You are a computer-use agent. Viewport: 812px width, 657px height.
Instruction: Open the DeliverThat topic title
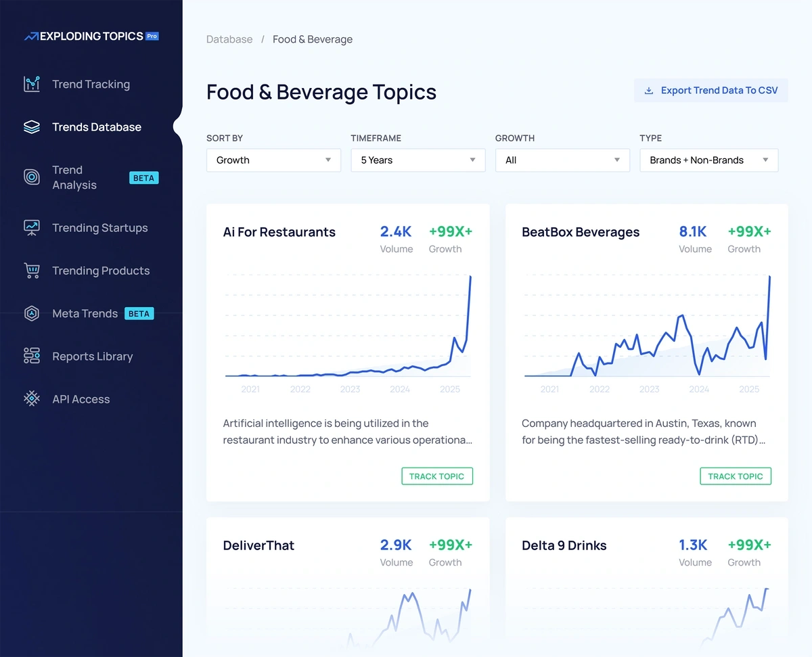point(258,545)
